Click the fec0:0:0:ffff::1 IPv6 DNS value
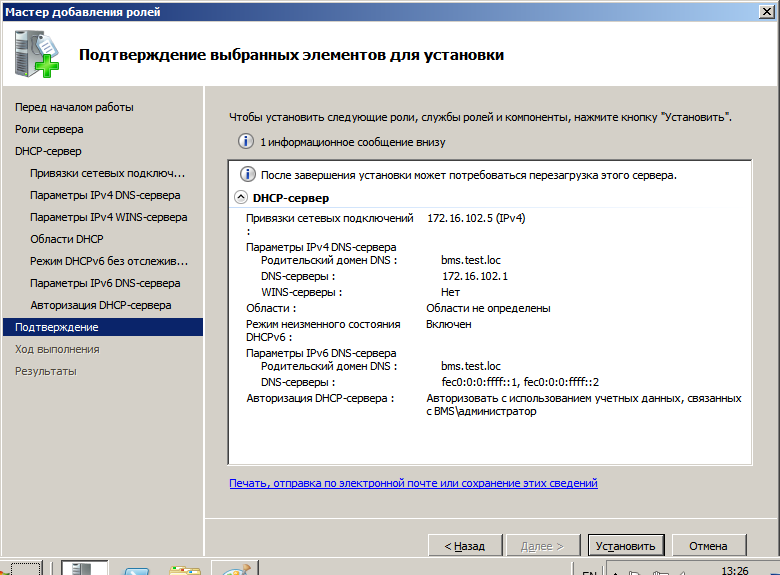 [x=480, y=382]
